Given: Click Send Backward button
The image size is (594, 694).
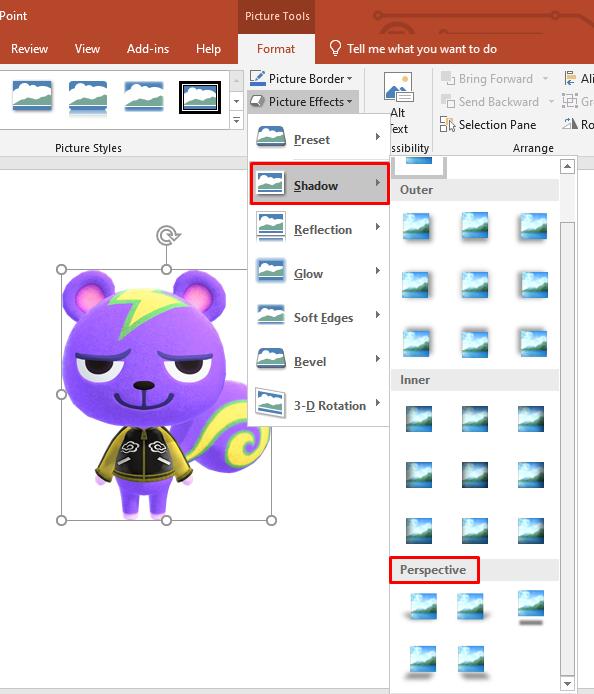Looking at the screenshot, I should [x=490, y=102].
